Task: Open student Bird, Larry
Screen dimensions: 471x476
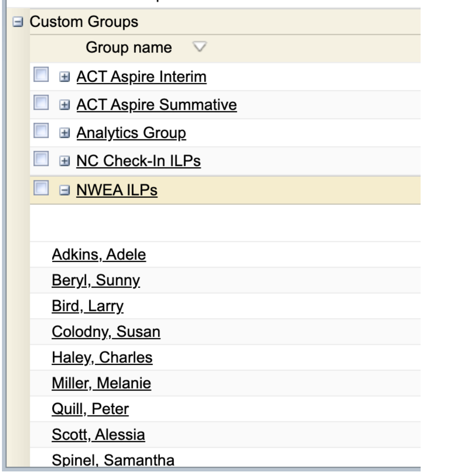Action: (x=88, y=306)
